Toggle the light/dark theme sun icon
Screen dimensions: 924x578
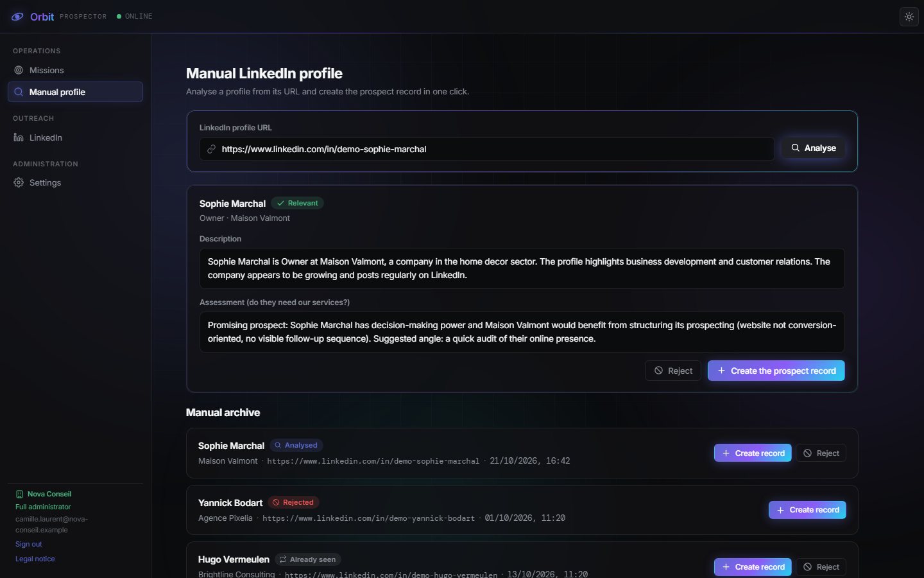click(909, 17)
